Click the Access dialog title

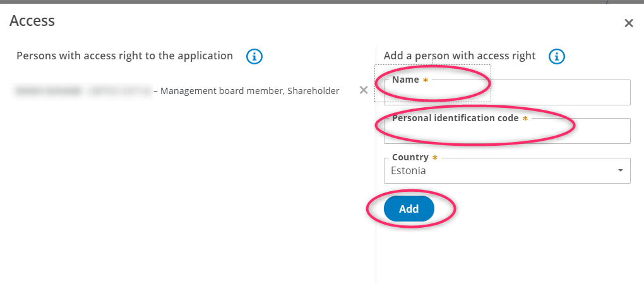[32, 21]
